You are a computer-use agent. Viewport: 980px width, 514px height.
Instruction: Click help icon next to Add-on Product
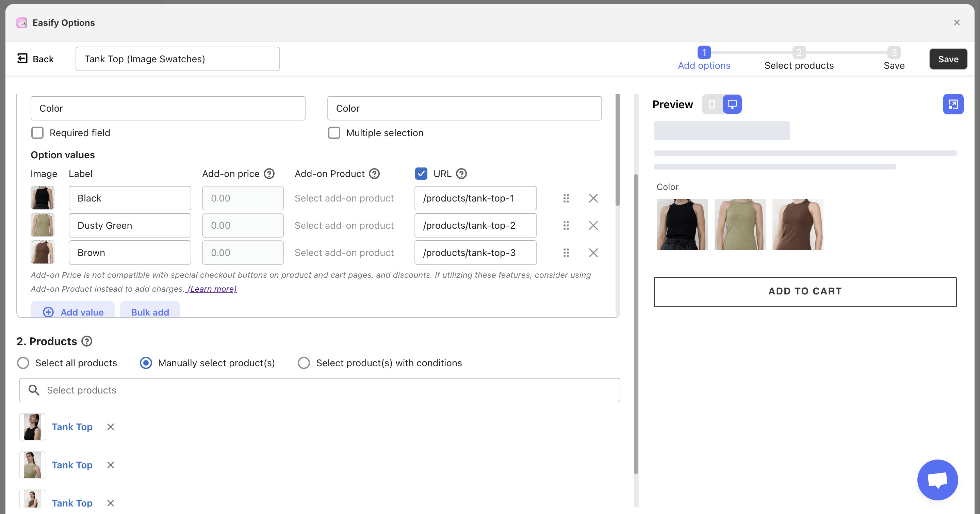click(x=374, y=174)
